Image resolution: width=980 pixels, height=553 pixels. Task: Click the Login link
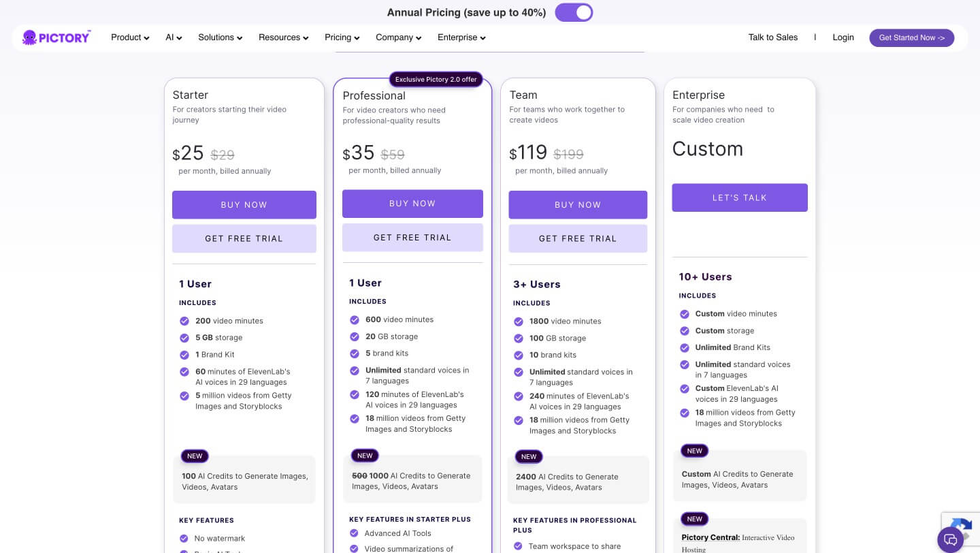pyautogui.click(x=843, y=37)
